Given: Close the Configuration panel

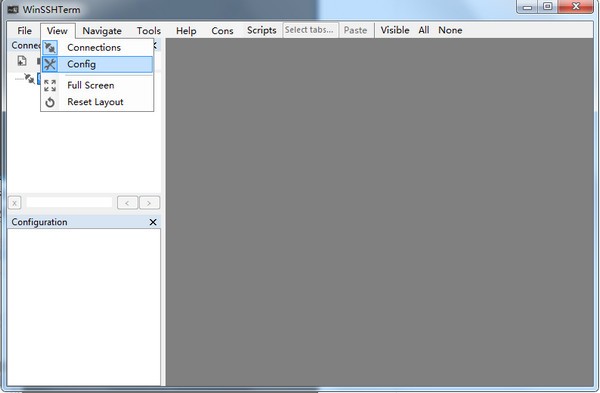Looking at the screenshot, I should click(x=153, y=222).
